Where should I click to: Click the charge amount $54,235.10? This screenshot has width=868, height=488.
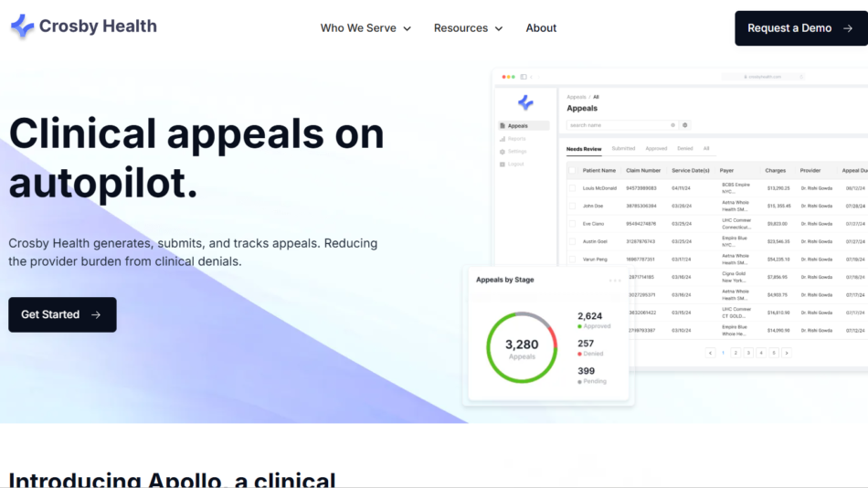[x=778, y=260]
